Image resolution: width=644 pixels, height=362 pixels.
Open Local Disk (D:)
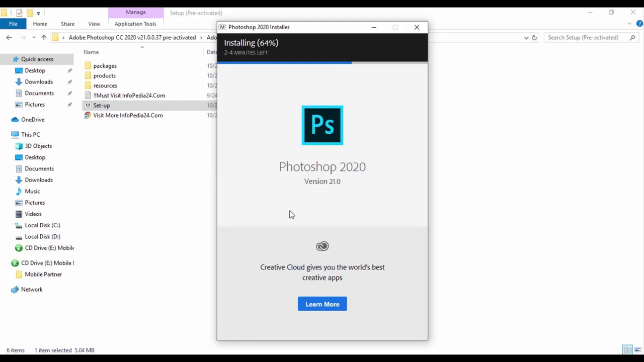point(42,237)
